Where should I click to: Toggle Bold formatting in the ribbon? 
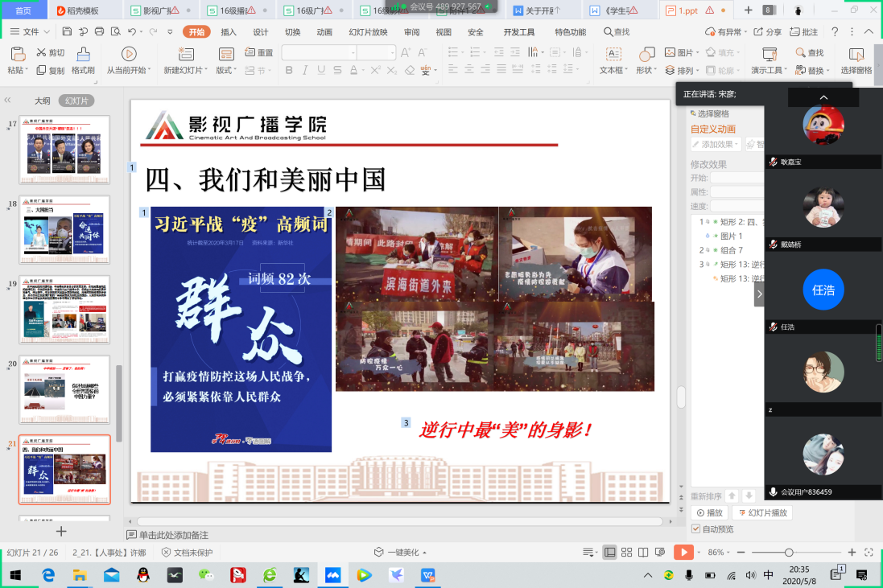point(289,71)
